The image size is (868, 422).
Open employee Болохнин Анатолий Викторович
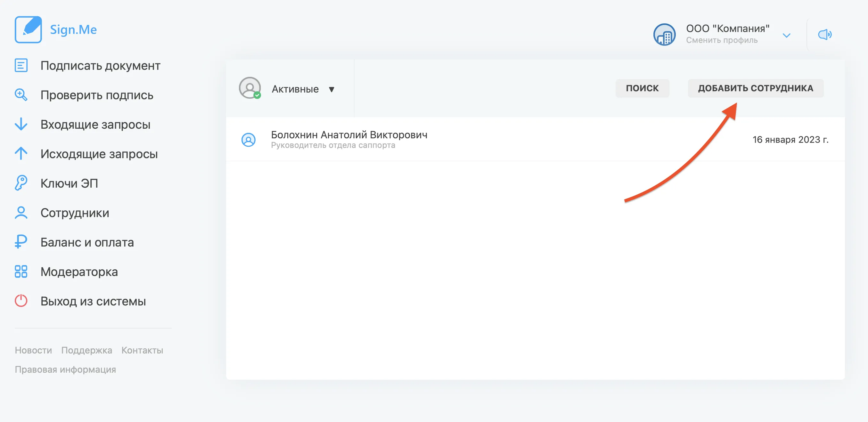click(349, 135)
